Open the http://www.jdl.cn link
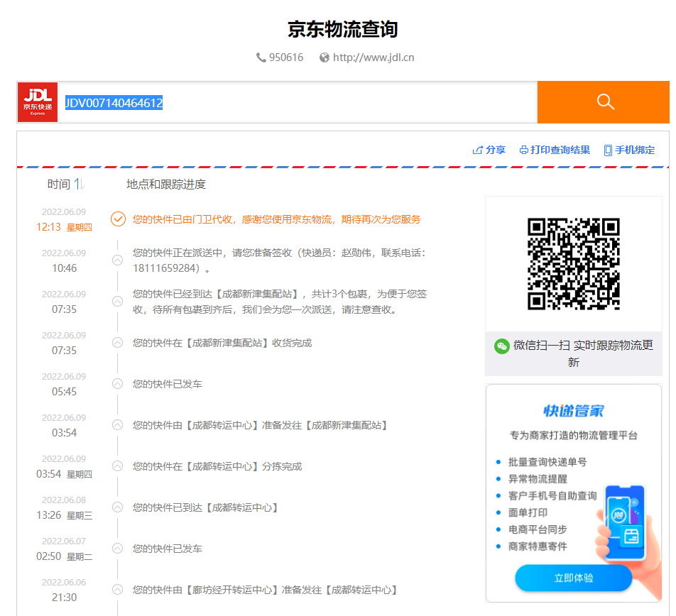The image size is (676, 616). pyautogui.click(x=374, y=57)
